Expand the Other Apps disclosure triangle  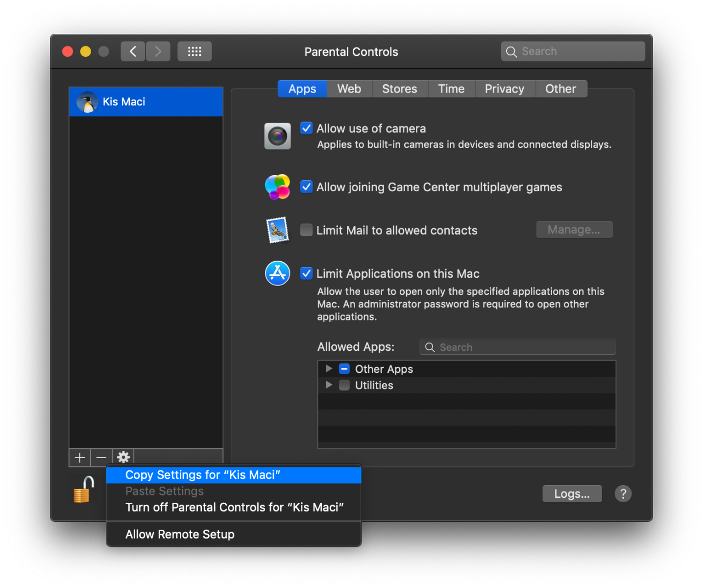pyautogui.click(x=329, y=368)
